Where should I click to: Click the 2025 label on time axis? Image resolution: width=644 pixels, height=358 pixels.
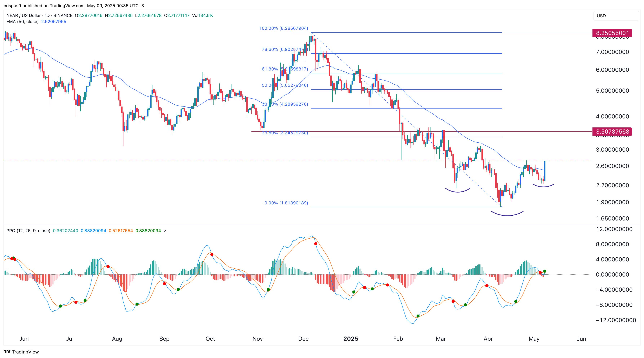350,339
